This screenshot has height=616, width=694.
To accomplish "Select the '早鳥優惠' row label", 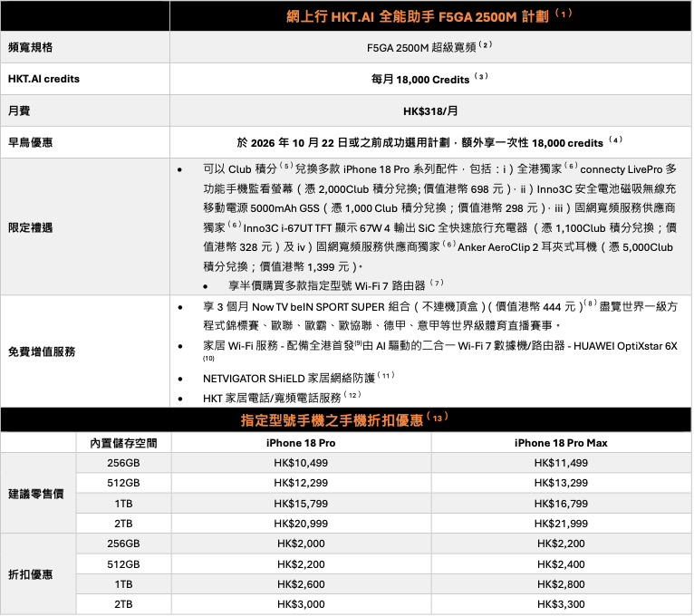I will tap(30, 142).
